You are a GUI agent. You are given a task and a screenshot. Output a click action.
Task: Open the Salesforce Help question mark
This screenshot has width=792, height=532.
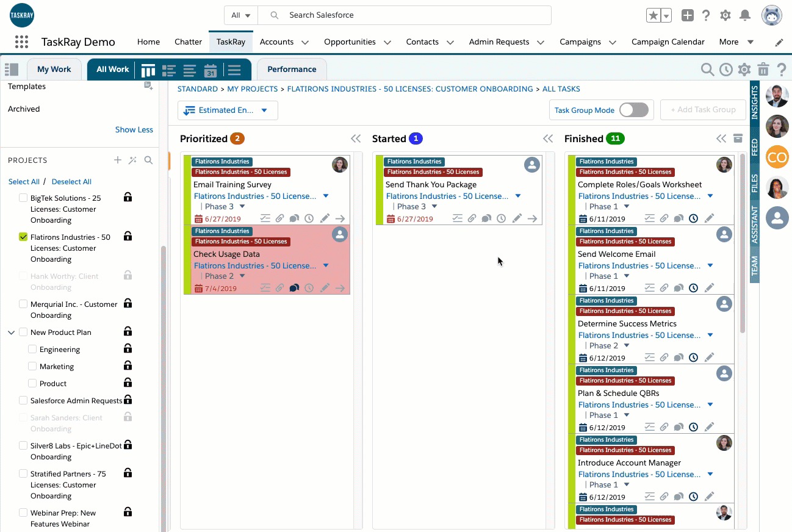pos(706,16)
